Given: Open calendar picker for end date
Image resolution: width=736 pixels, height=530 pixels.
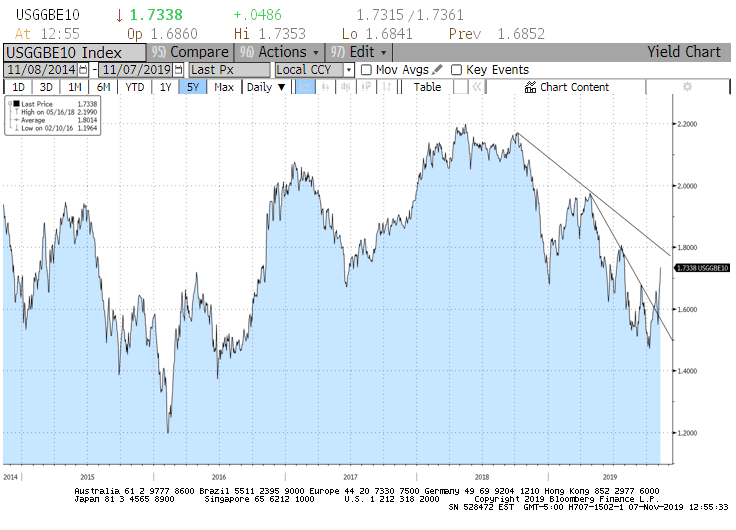Looking at the screenshot, I should pyautogui.click(x=178, y=70).
